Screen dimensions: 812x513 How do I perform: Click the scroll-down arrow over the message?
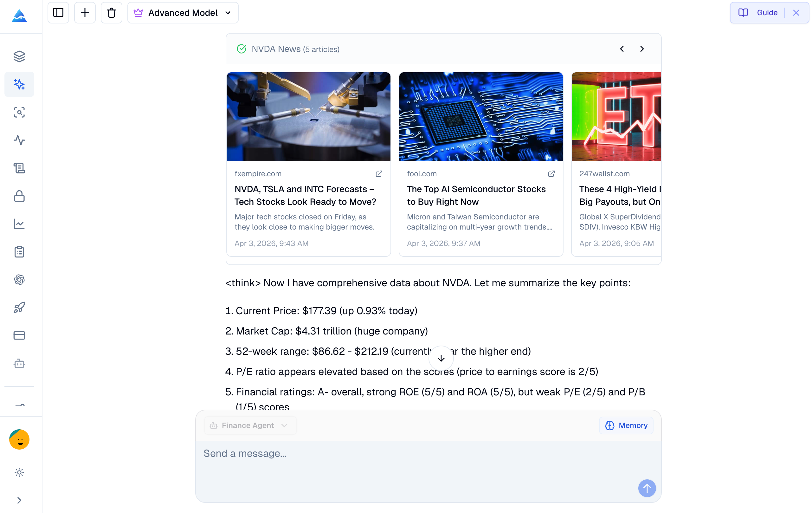[x=441, y=358]
